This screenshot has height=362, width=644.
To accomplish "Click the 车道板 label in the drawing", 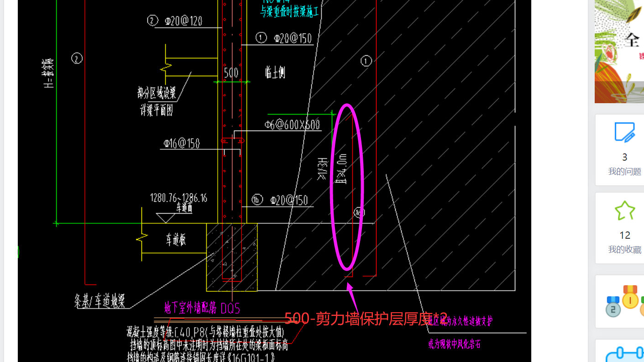I will coord(176,240).
